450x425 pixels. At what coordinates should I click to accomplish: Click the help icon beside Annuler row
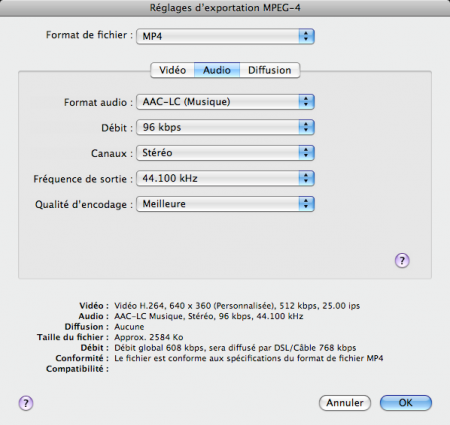click(x=26, y=403)
